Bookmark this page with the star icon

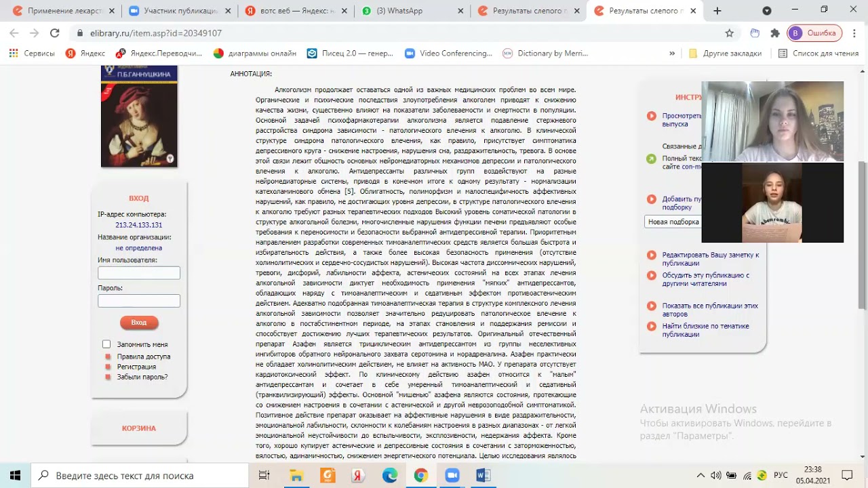(x=730, y=33)
